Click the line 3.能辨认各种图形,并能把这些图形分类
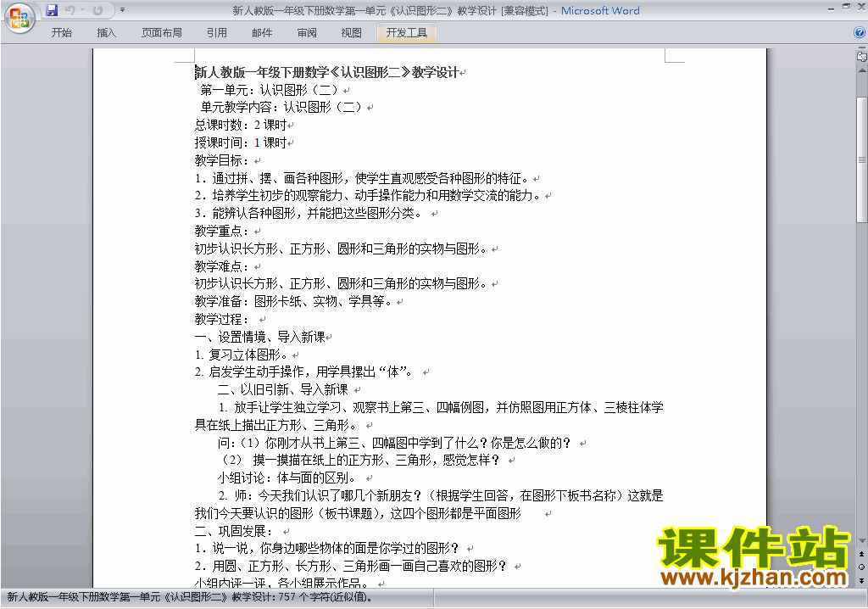The width and height of the screenshot is (868, 609). click(x=309, y=214)
